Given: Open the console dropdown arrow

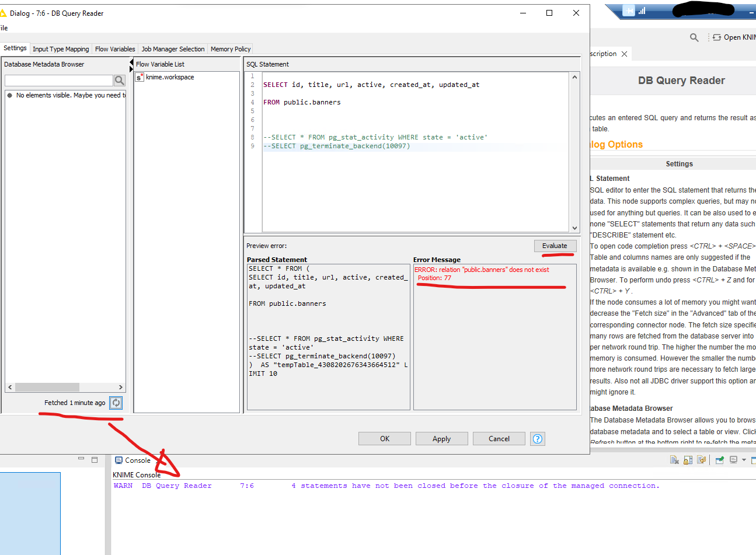Looking at the screenshot, I should (x=744, y=460).
